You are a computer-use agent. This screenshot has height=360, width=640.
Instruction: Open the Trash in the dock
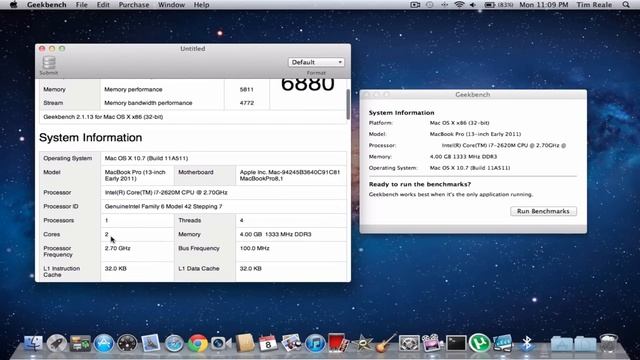click(x=609, y=343)
